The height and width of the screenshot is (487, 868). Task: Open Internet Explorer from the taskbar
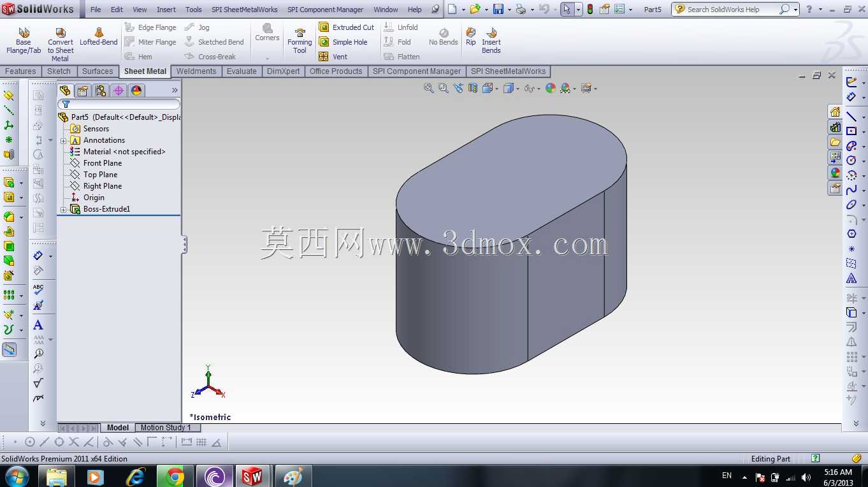[x=136, y=476]
